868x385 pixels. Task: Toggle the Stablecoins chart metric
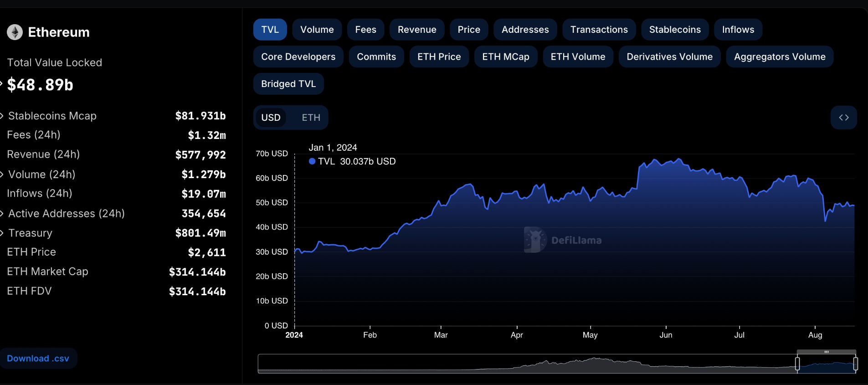pyautogui.click(x=675, y=30)
